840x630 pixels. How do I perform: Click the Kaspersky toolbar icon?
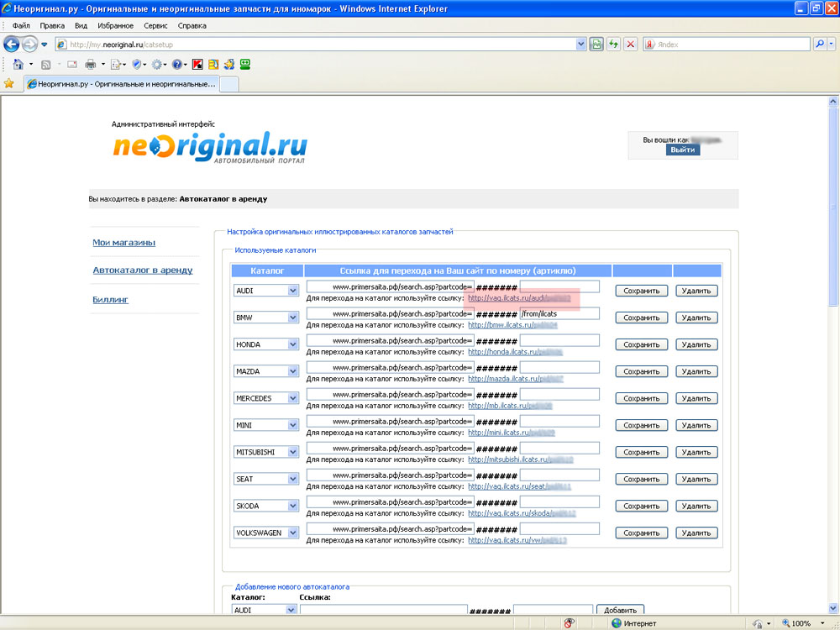coord(197,65)
